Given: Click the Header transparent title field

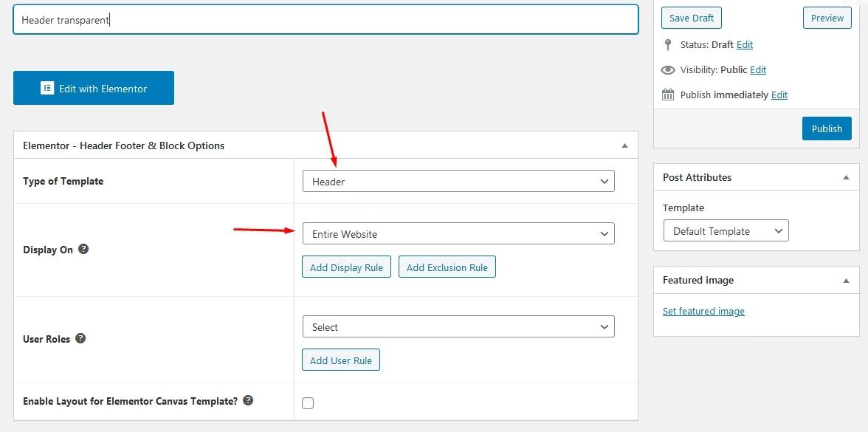Looking at the screenshot, I should pos(325,20).
